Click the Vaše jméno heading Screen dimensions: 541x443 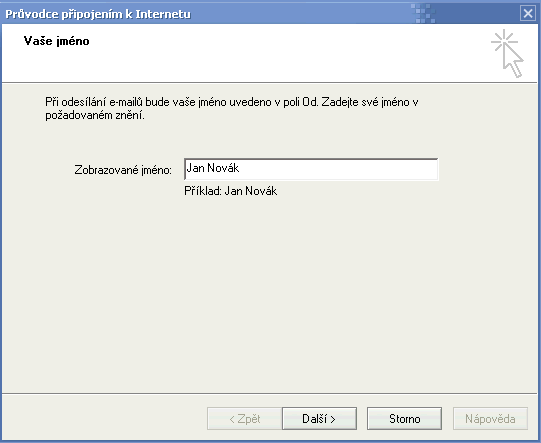pyautogui.click(x=57, y=41)
